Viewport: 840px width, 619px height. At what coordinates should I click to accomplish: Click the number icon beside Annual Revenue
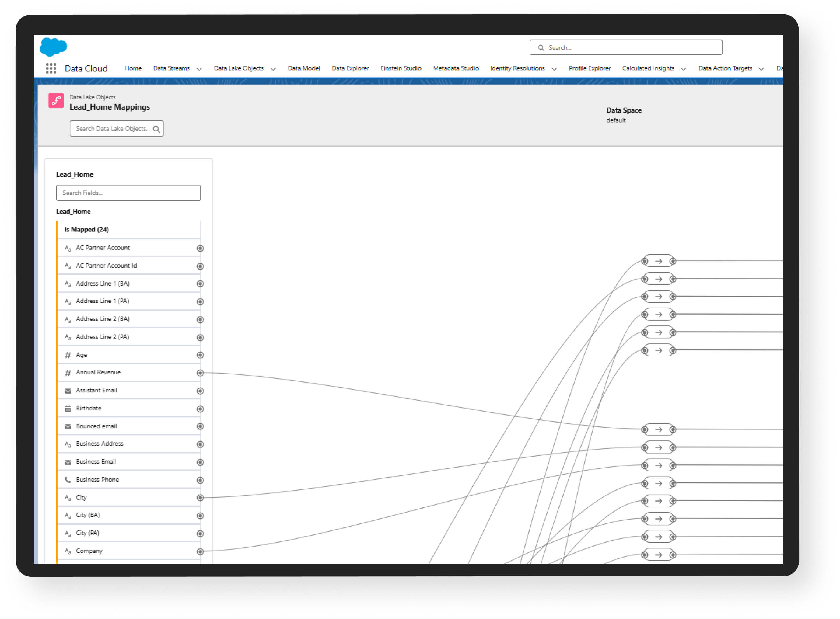pyautogui.click(x=68, y=372)
